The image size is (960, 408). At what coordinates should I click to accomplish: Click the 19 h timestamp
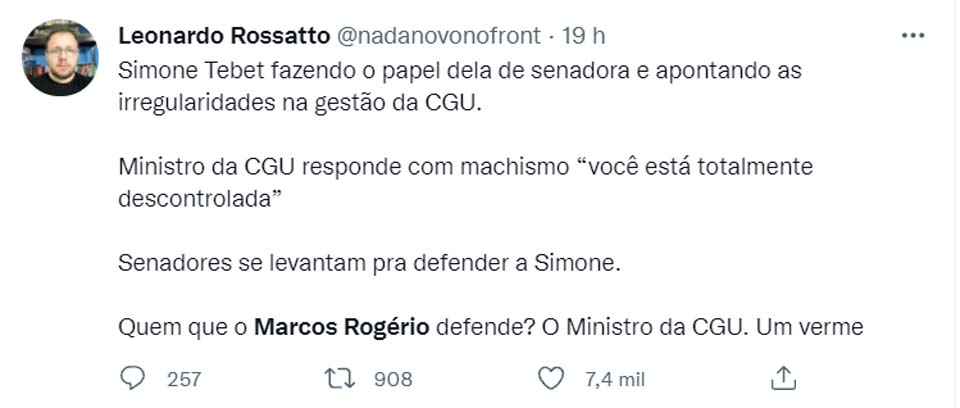(584, 36)
